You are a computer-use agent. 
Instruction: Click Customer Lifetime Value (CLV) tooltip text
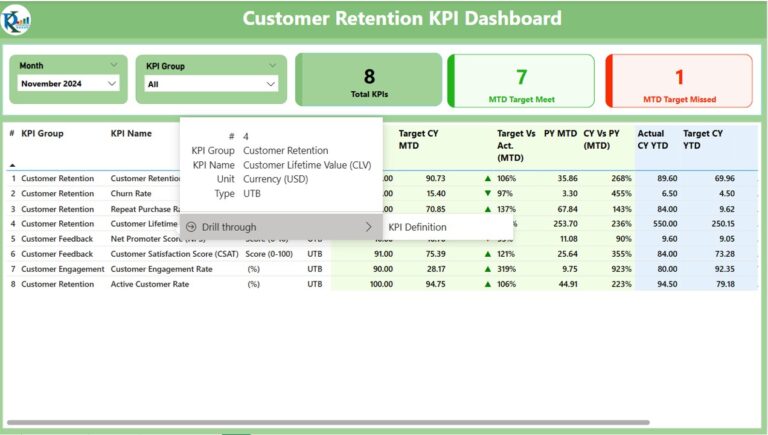pyautogui.click(x=307, y=165)
